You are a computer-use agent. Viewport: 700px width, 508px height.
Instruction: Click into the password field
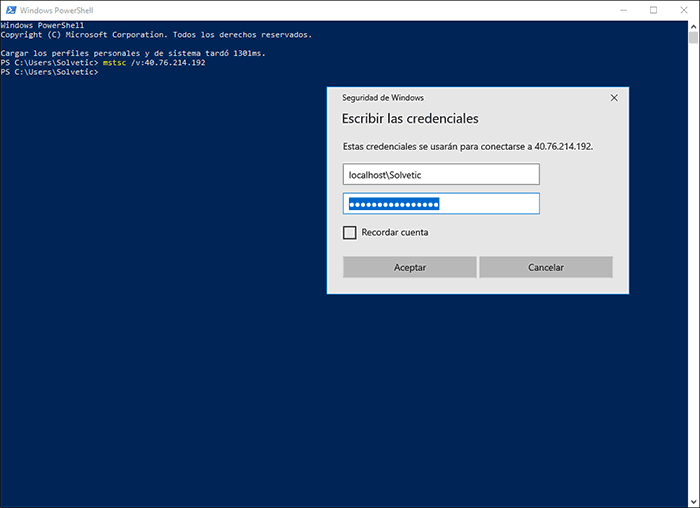pos(441,204)
